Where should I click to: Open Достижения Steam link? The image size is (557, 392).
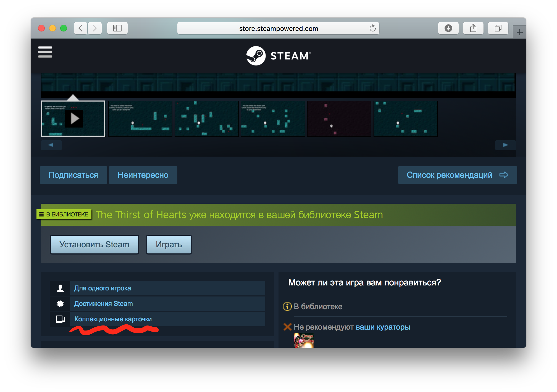104,304
